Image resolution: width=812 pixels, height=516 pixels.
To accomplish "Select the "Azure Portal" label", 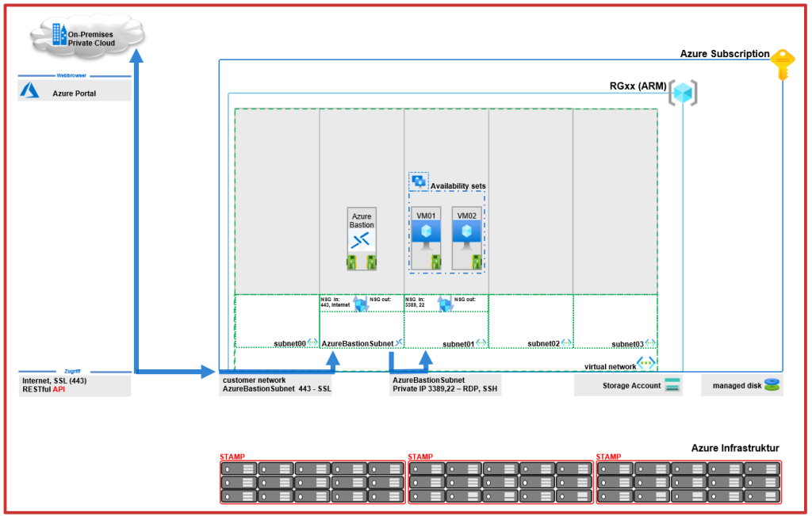I will 74,94.
